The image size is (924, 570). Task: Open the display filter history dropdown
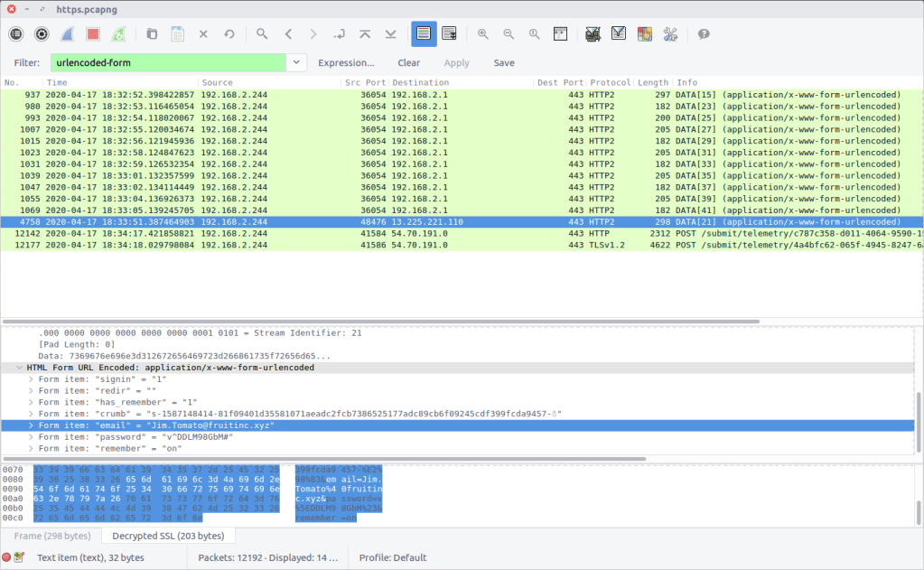coord(296,63)
